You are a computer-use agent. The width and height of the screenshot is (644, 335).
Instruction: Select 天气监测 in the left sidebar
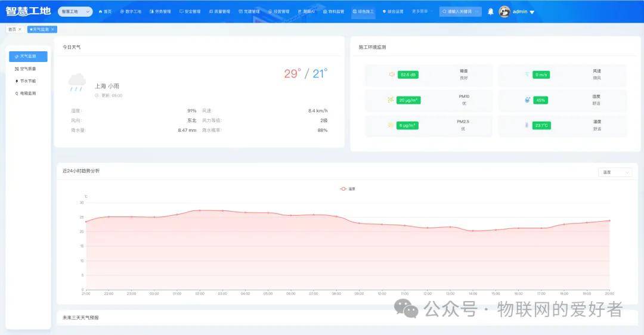[x=29, y=56]
